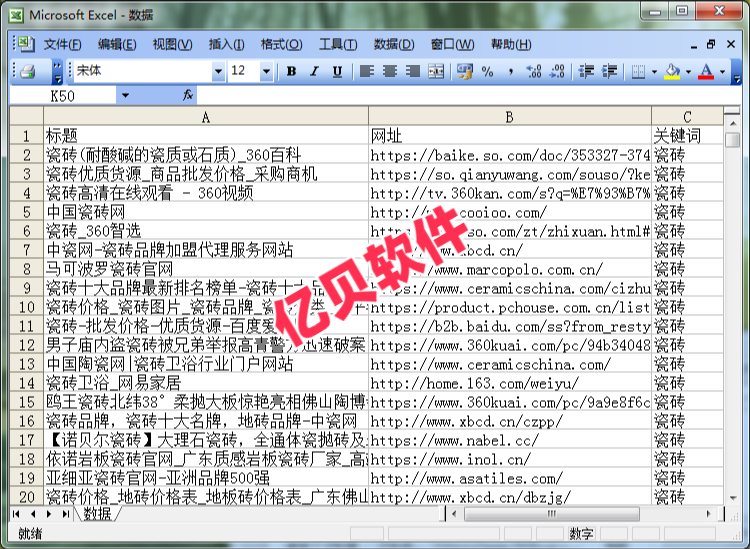
Task: Click into the formula bar
Action: coord(469,95)
